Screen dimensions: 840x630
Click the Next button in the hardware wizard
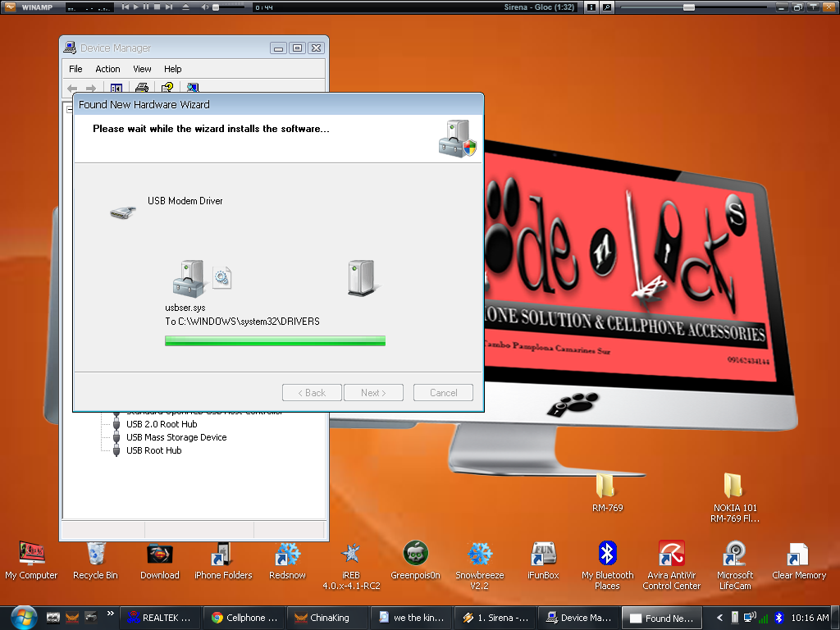pyautogui.click(x=373, y=393)
